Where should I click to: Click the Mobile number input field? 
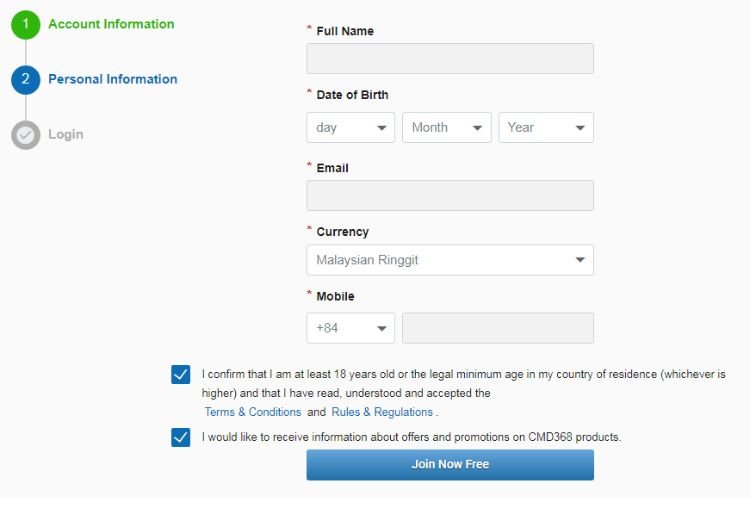point(497,328)
